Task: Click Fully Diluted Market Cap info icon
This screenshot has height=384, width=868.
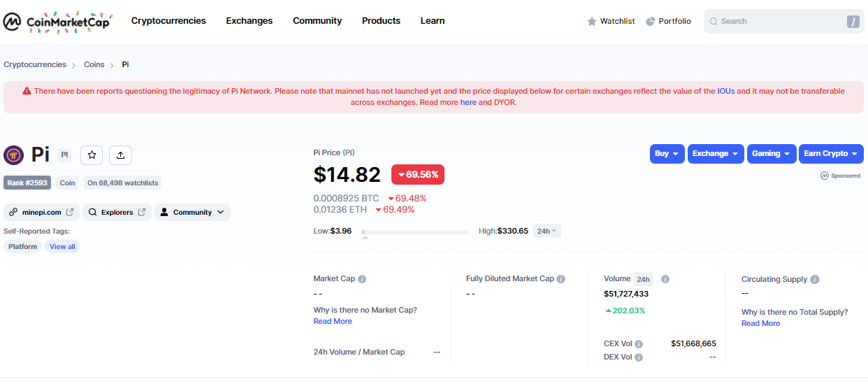Action: (561, 279)
